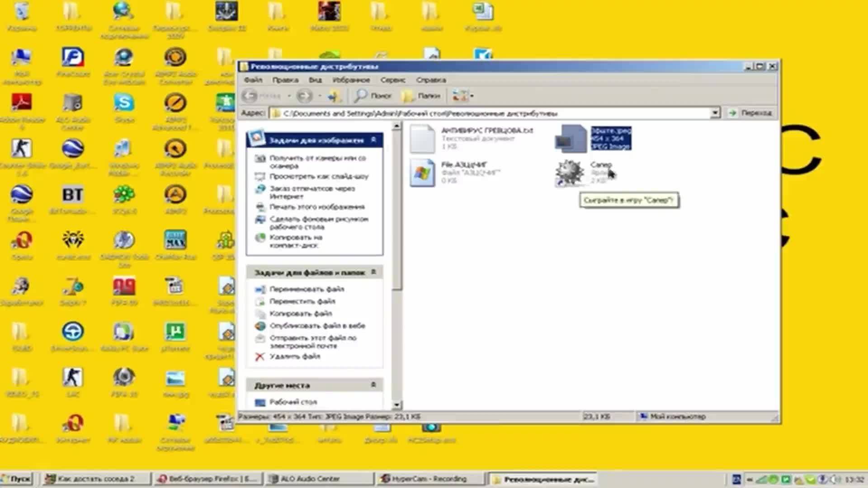Open the address bar dropdown arrow

pos(715,113)
